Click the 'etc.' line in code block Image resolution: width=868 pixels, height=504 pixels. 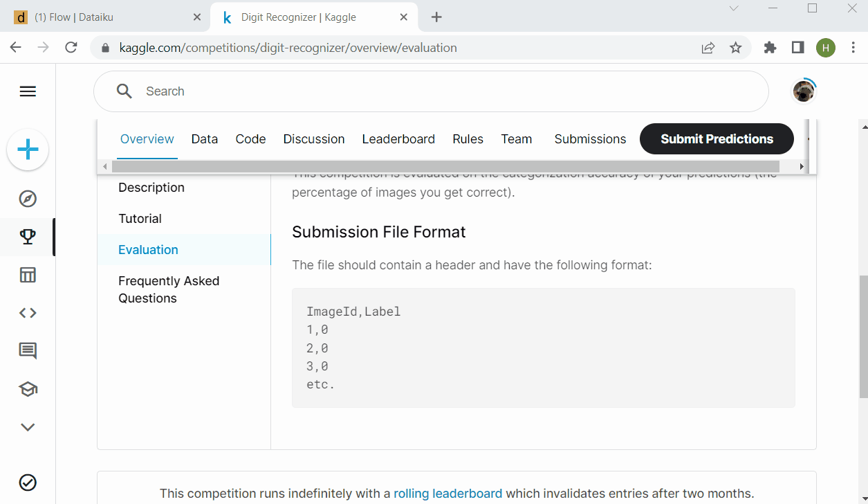320,384
